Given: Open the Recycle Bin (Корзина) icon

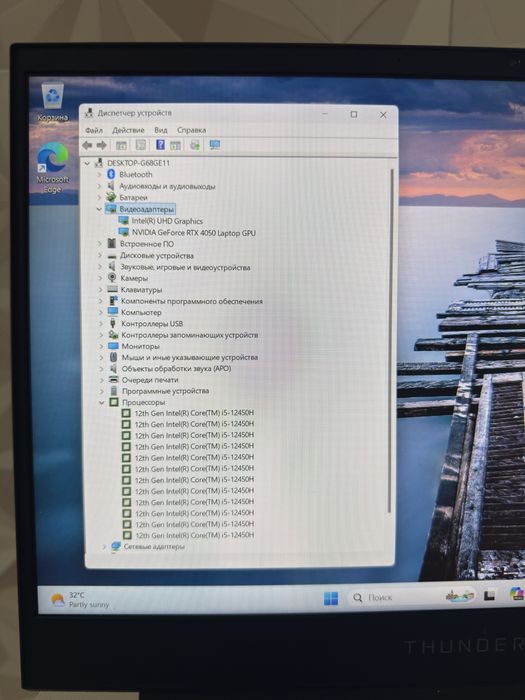Looking at the screenshot, I should 53,102.
